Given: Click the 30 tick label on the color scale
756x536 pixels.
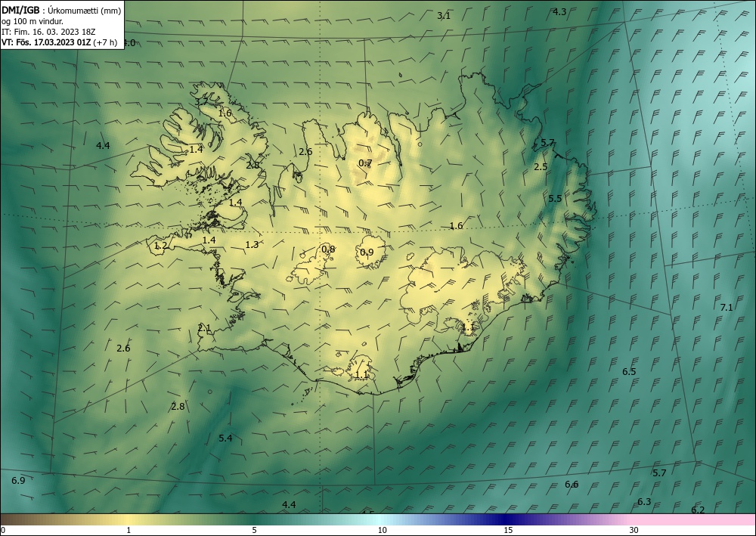Looking at the screenshot, I should point(634,530).
